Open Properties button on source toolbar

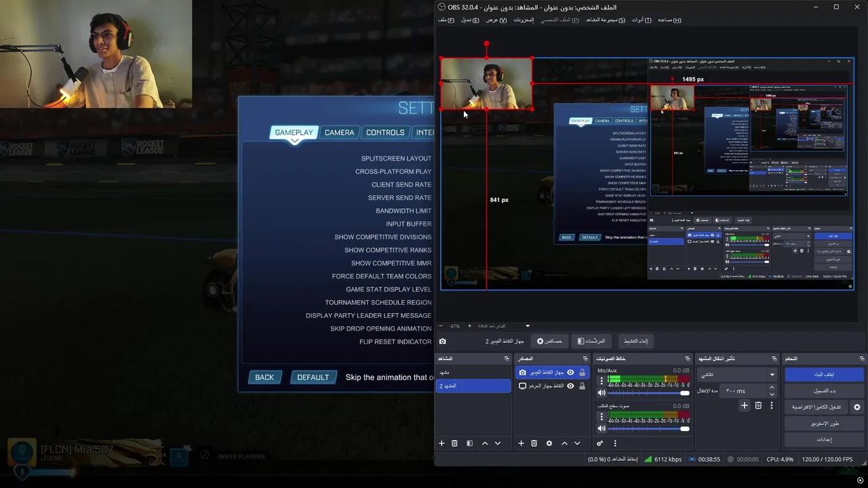550,341
